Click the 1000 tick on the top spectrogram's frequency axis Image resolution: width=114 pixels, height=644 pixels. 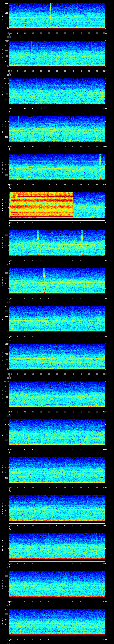coord(6,3)
